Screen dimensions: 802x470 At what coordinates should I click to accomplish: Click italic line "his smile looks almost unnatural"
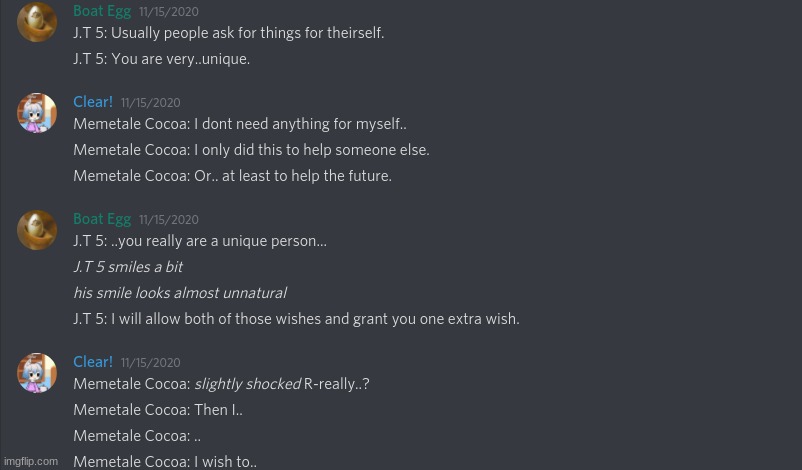click(180, 293)
